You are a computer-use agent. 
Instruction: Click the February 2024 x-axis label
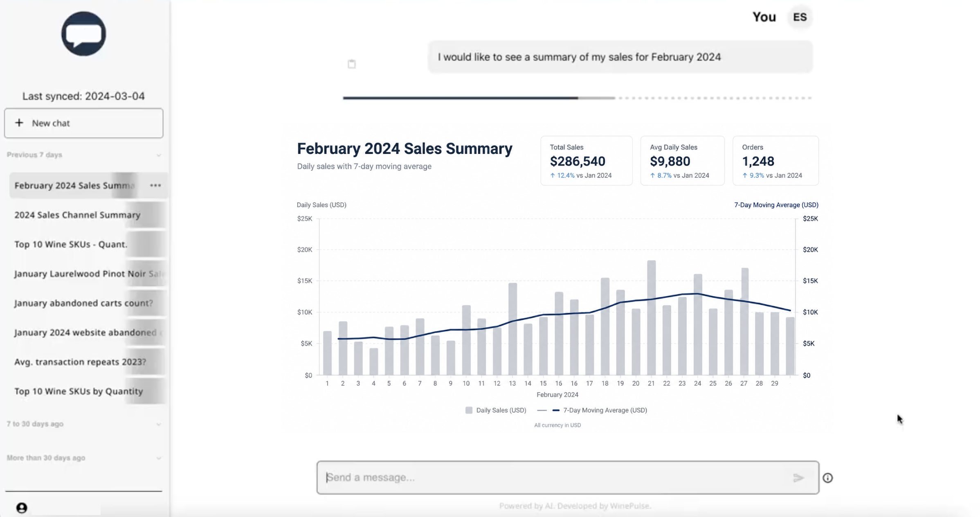557,395
